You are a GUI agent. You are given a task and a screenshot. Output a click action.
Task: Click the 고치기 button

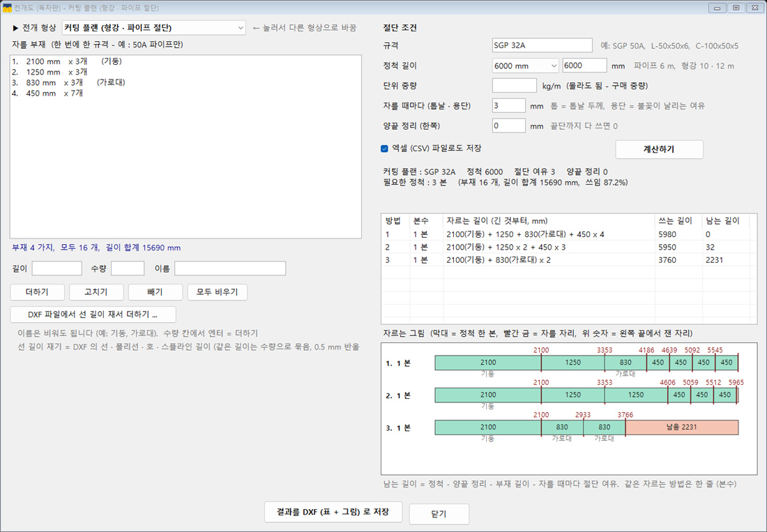click(96, 292)
